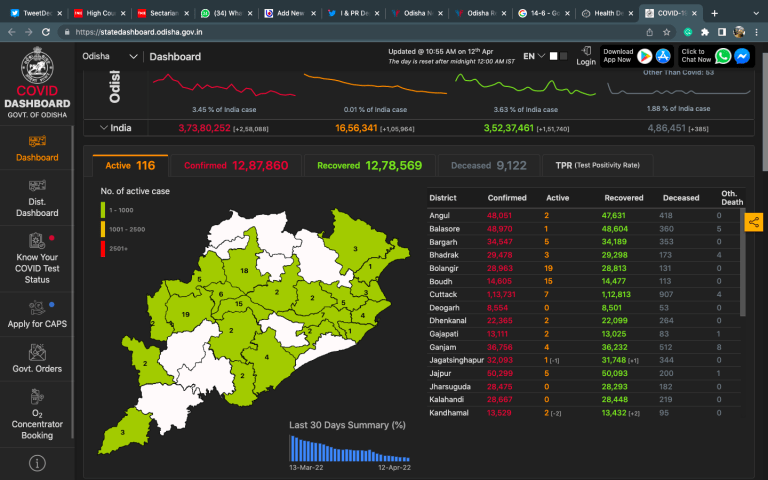Open Dist. Dashboard from sidebar
The height and width of the screenshot is (480, 768).
[37, 197]
